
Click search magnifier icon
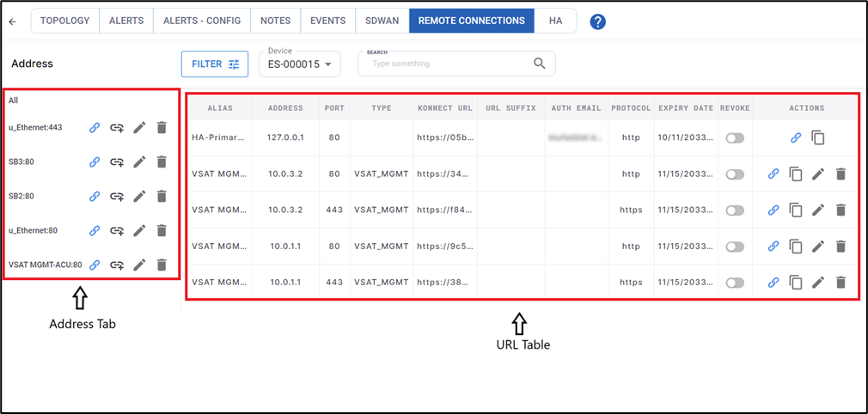(x=539, y=64)
